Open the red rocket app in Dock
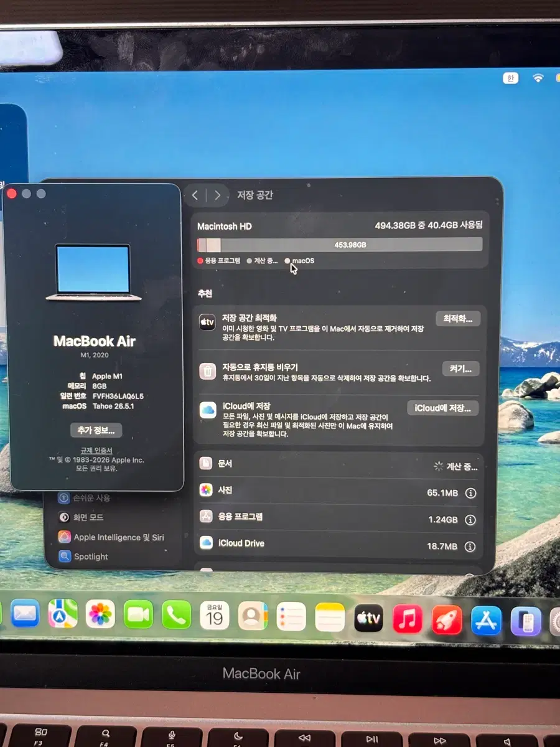 click(447, 620)
